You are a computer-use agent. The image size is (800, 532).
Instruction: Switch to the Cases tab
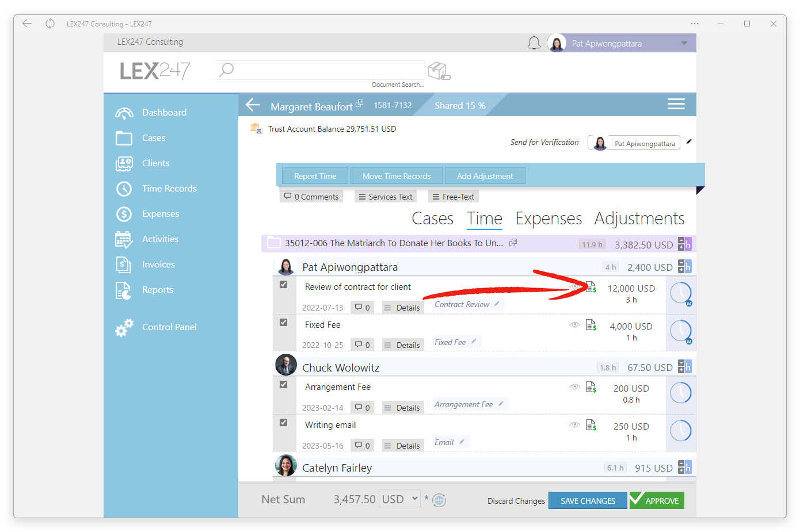[432, 219]
